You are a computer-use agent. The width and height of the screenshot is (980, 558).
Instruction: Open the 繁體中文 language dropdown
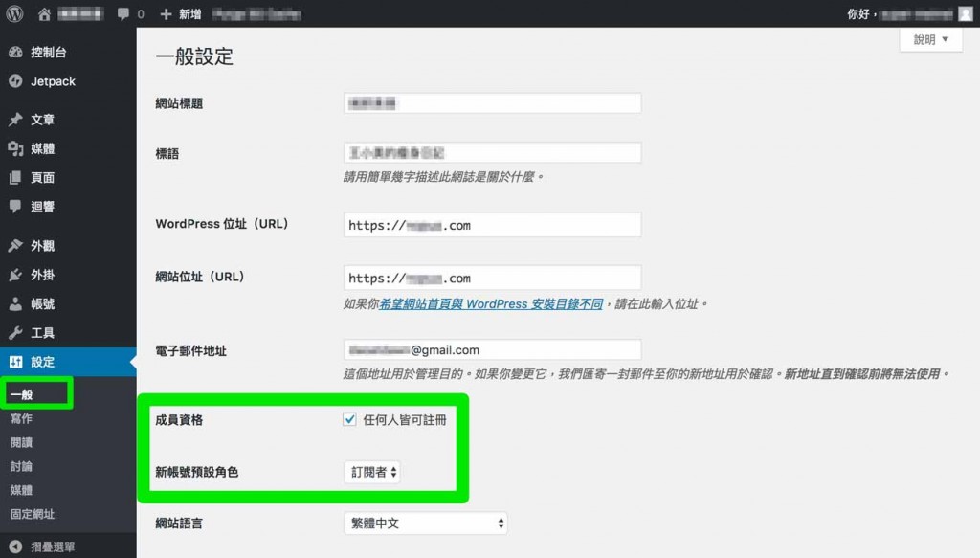click(x=426, y=524)
